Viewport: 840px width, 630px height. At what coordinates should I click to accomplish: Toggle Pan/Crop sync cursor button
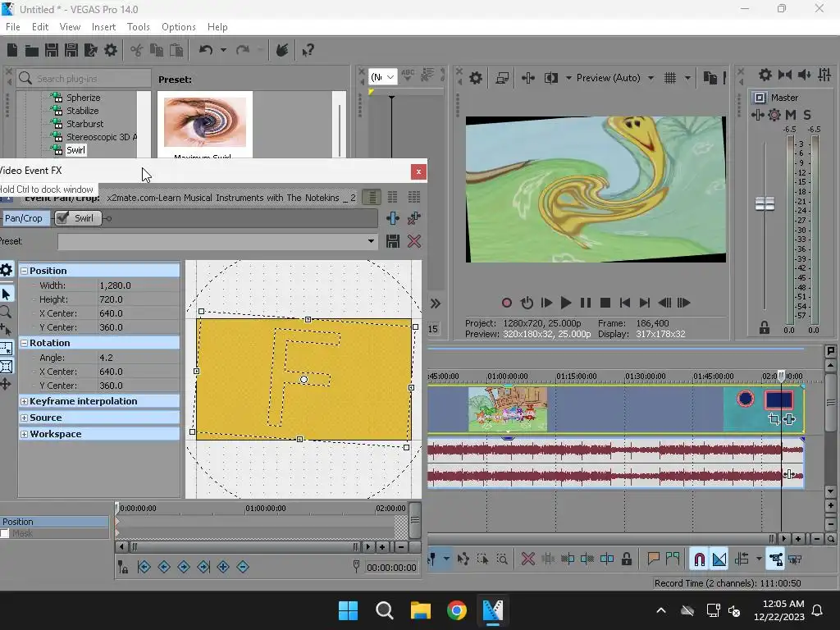pos(123,567)
